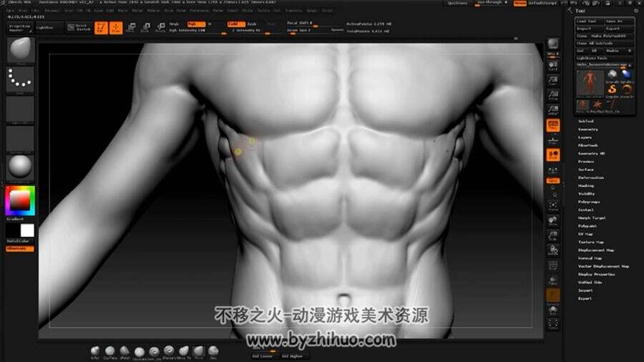This screenshot has height=362, width=644.
Task: Toggle the Draw mode button
Action: (x=116, y=28)
